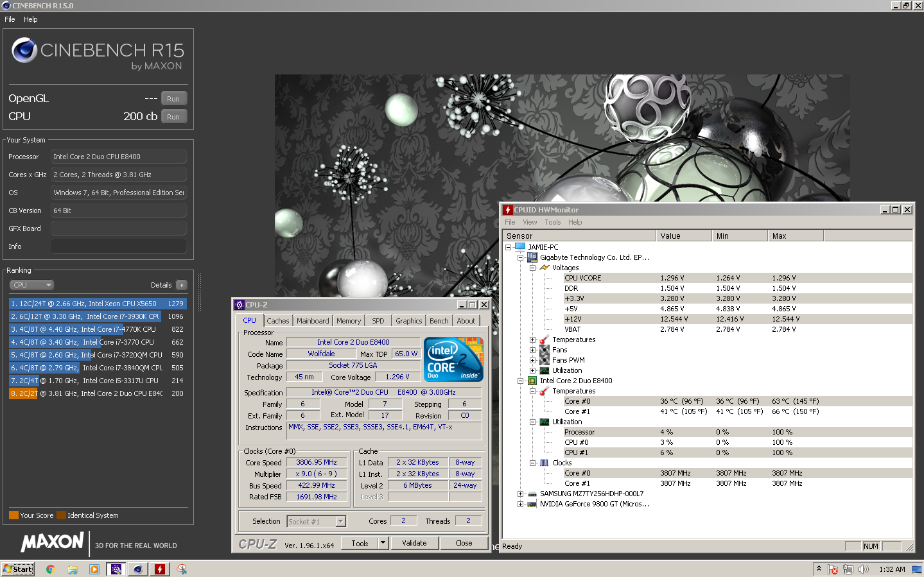Click the Cinebench R15 logo sphere

click(24, 50)
